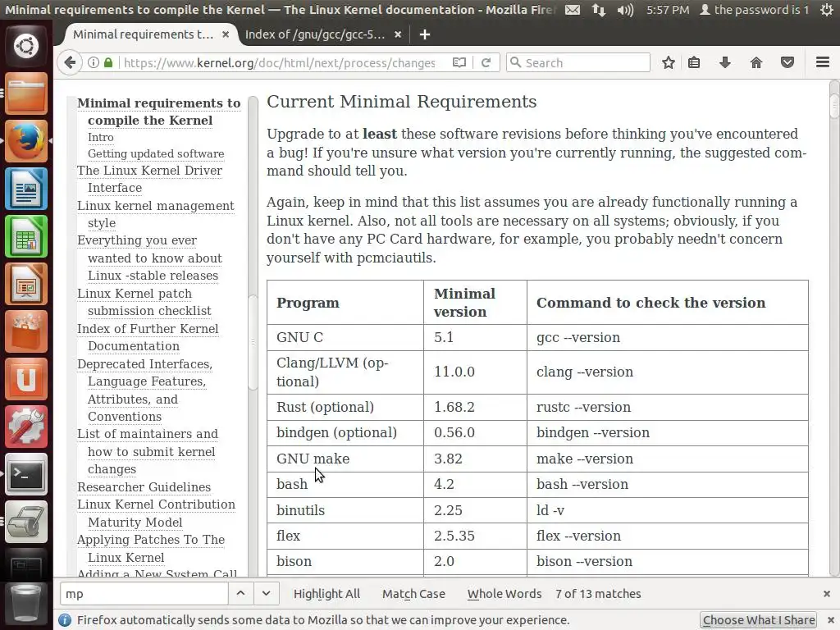Click the main page vertical scrollbar thumb
Screen dimensions: 840x630
click(x=834, y=106)
